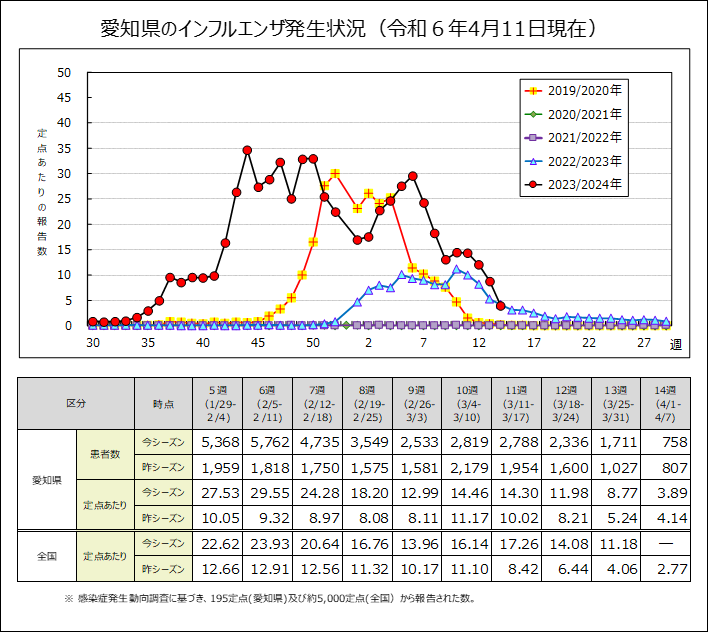Click 今シーズン label in the 22.62 row
Screen dimensions: 709x633
coord(163,543)
